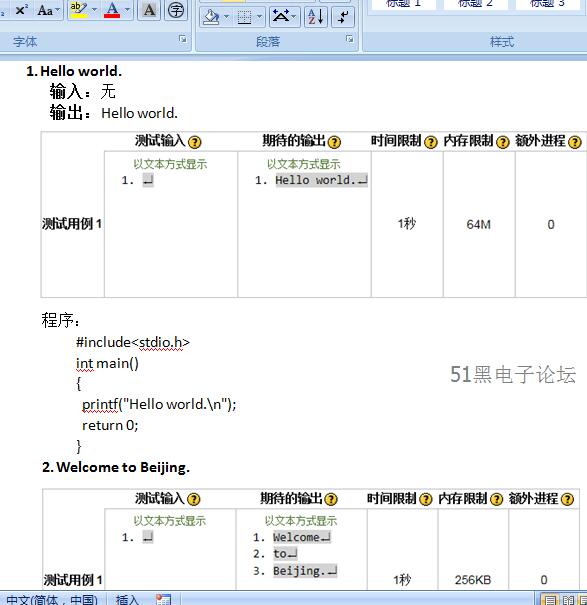
Task: Click help icon next to second 期待的输出 header
Action: pyautogui.click(x=331, y=499)
